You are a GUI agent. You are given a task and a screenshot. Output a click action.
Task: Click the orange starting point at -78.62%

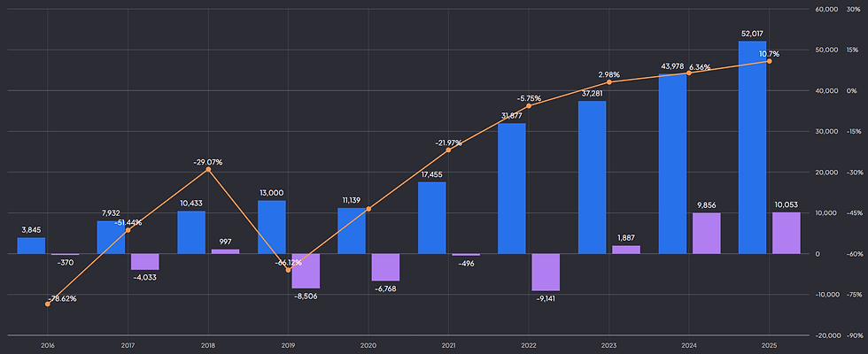tap(48, 304)
